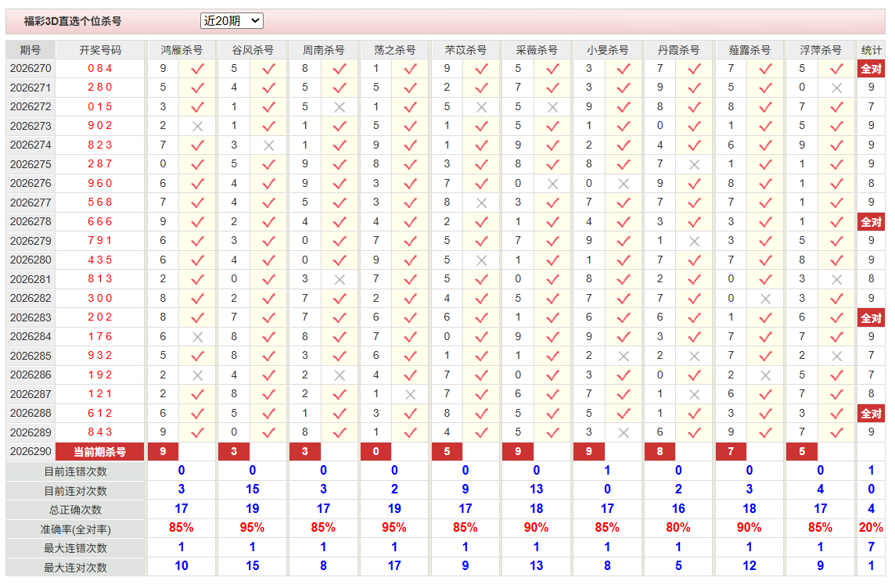Click the 20% all-correct rate in 统计 column

[871, 528]
